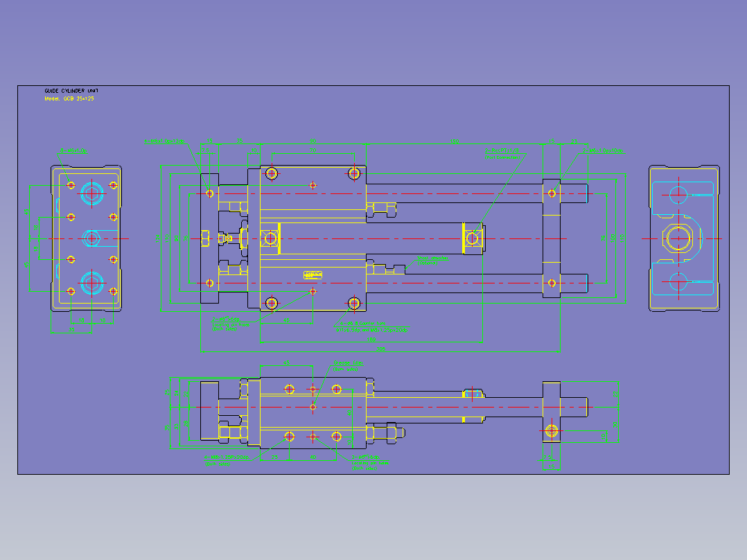The height and width of the screenshot is (560, 747).
Task: Select the '8-M6x1.0p' annotation on the left view
Action: click(x=73, y=150)
